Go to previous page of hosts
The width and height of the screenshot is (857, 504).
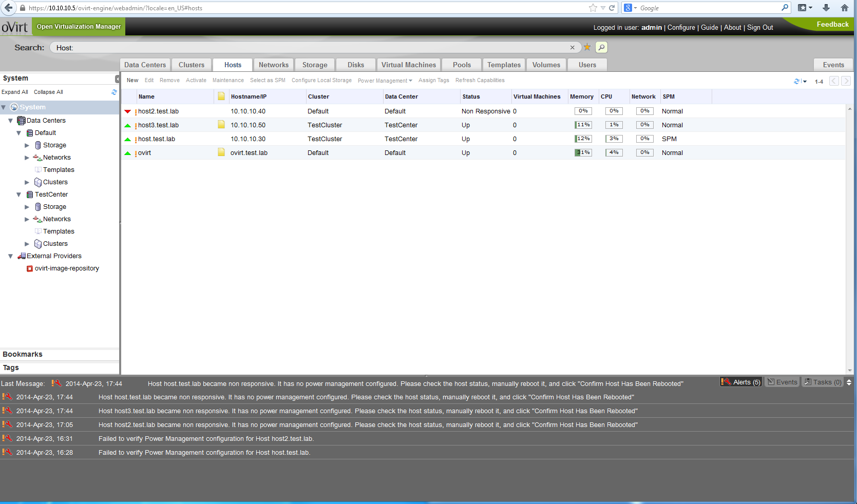[x=834, y=81]
